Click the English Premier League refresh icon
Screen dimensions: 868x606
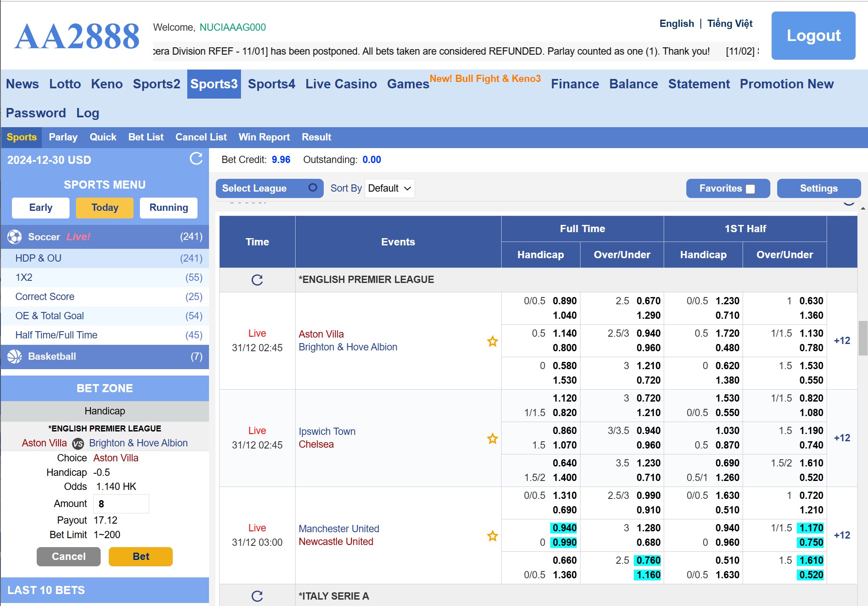(x=257, y=280)
